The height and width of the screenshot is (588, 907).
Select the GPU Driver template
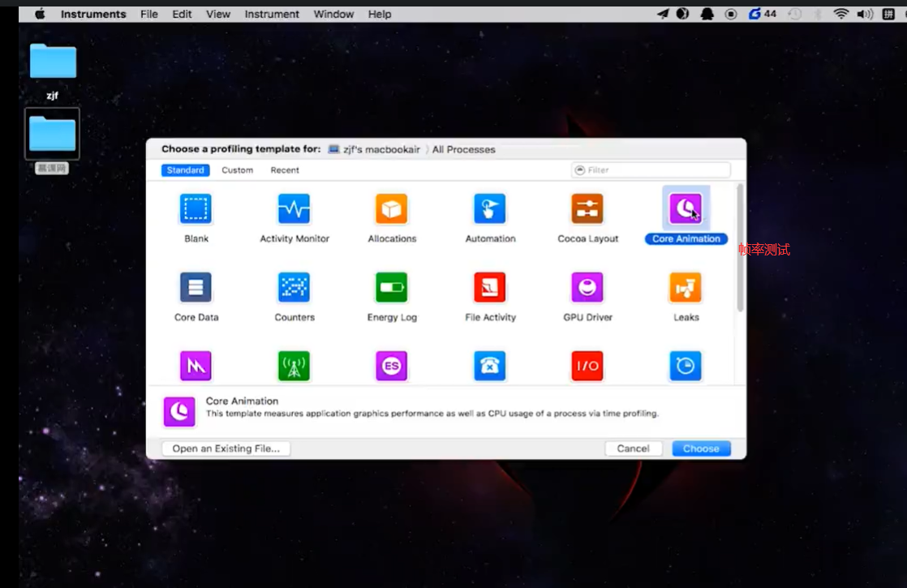(587, 287)
